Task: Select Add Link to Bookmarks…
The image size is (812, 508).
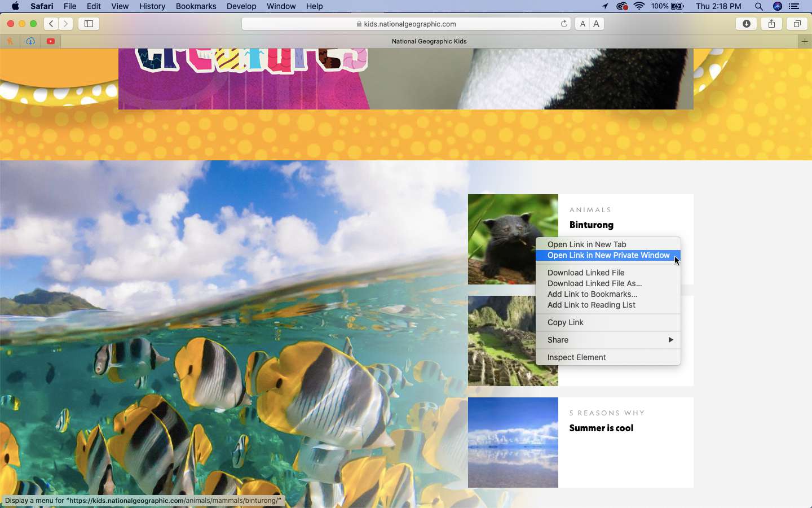Action: (608, 294)
